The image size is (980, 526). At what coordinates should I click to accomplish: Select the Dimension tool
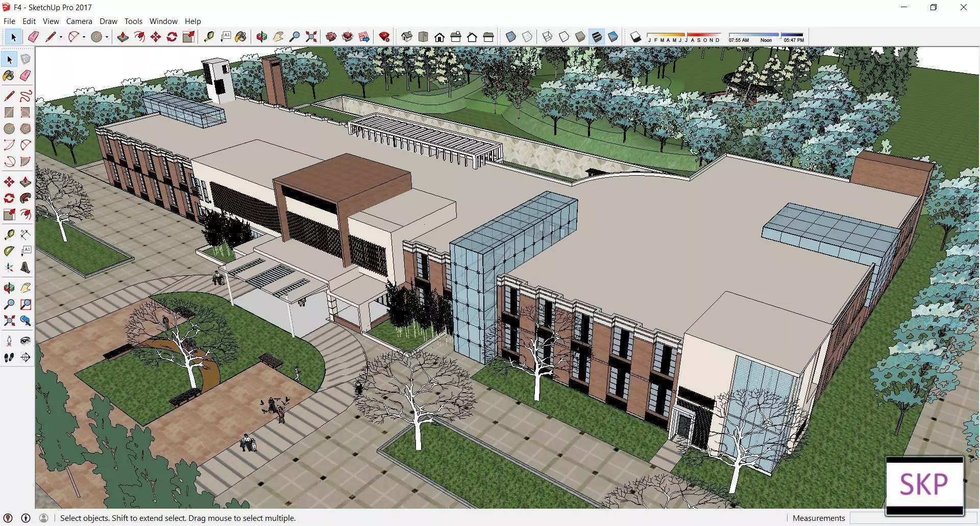[x=26, y=234]
